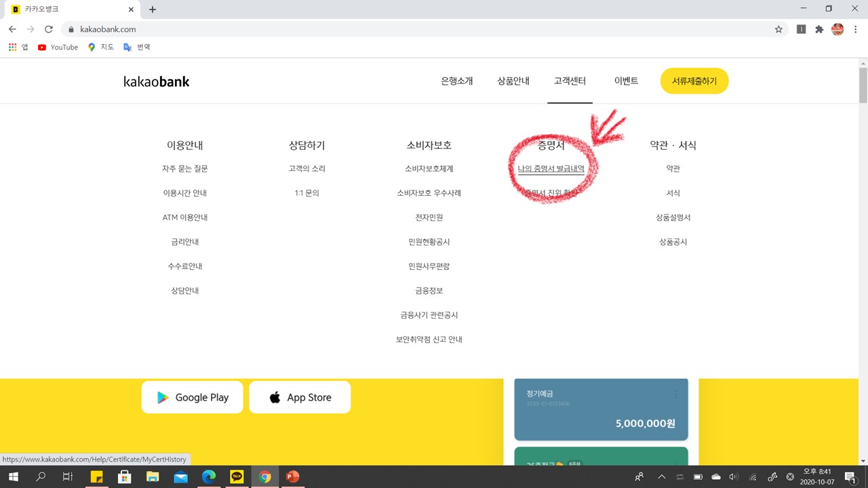
Task: Open Microsoft Edge from the taskbar
Action: (208, 476)
